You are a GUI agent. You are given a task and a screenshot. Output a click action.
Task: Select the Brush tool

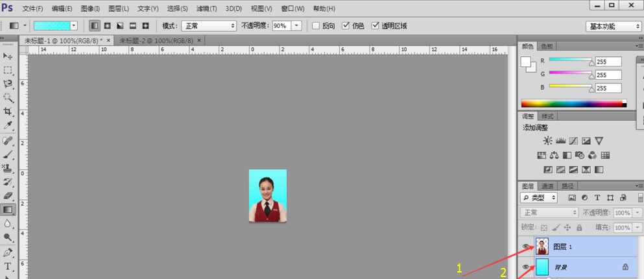(x=8, y=154)
